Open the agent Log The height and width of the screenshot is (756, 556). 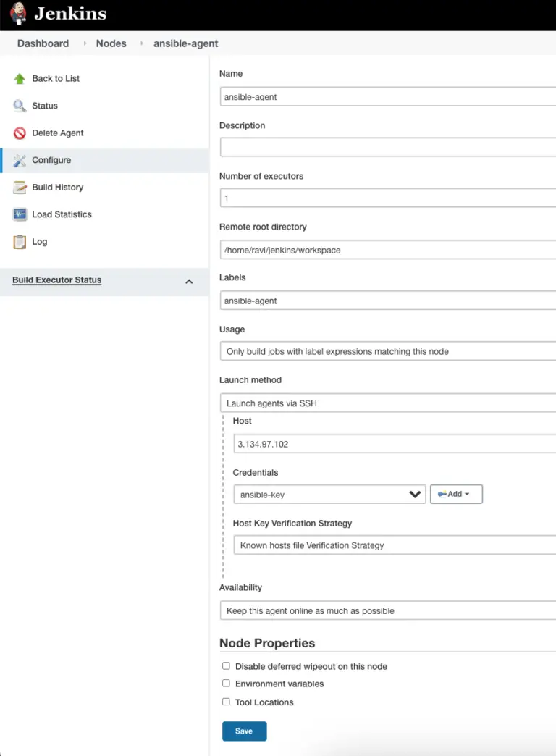(x=40, y=241)
